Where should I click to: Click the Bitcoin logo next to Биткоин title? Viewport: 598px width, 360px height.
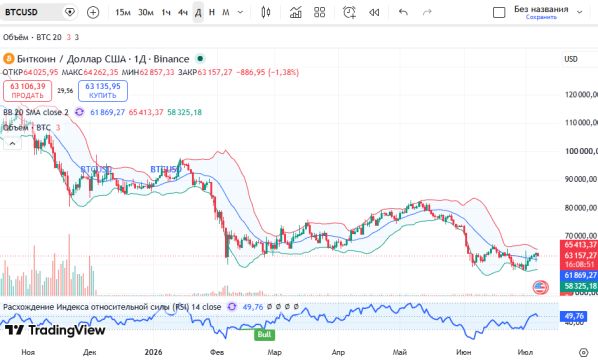coord(8,59)
